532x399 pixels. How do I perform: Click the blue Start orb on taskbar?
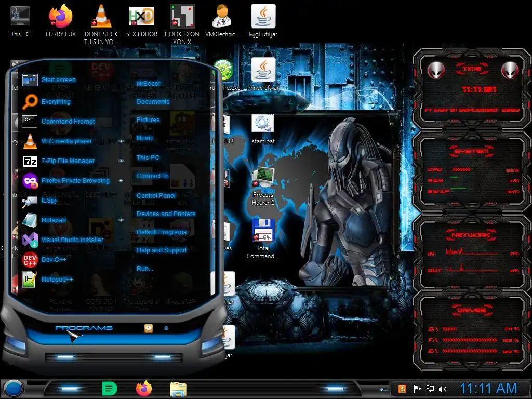13,389
